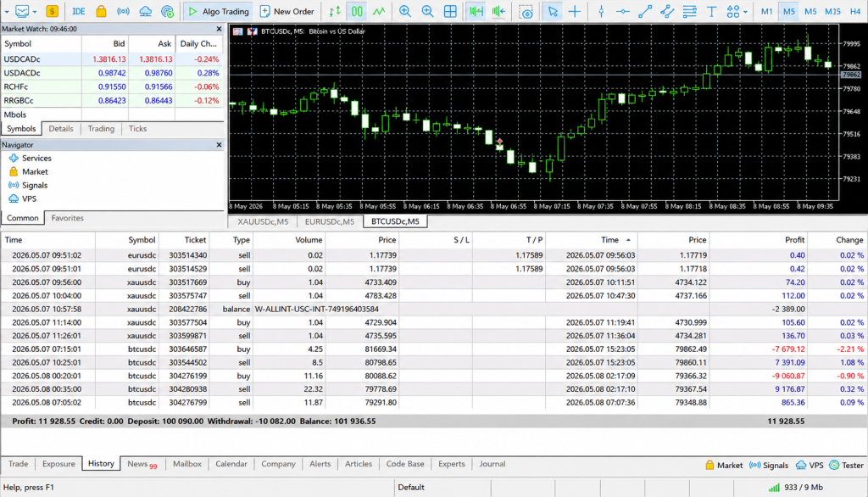Switch to the EURUSDc,M5 chart tab

330,221
